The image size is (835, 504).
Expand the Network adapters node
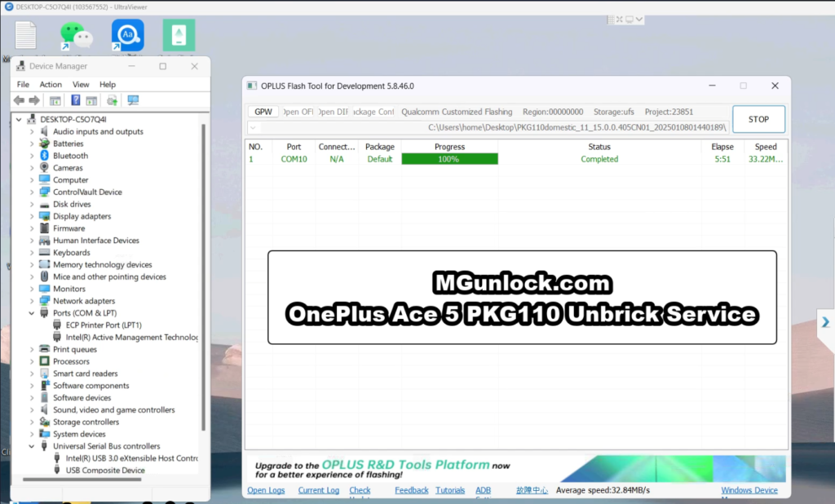point(32,301)
